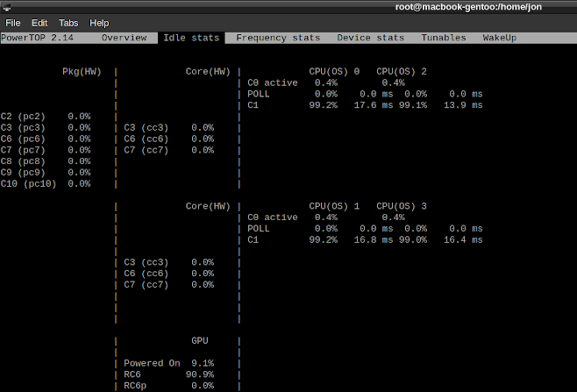Select the C6 (pc6) package row
This screenshot has width=577, height=392.
pyautogui.click(x=46, y=139)
